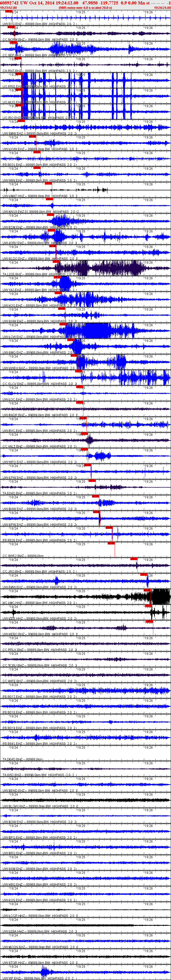Select the UW YA2 EHZ station label
171x980 pixels.
pyautogui.click(x=39, y=290)
